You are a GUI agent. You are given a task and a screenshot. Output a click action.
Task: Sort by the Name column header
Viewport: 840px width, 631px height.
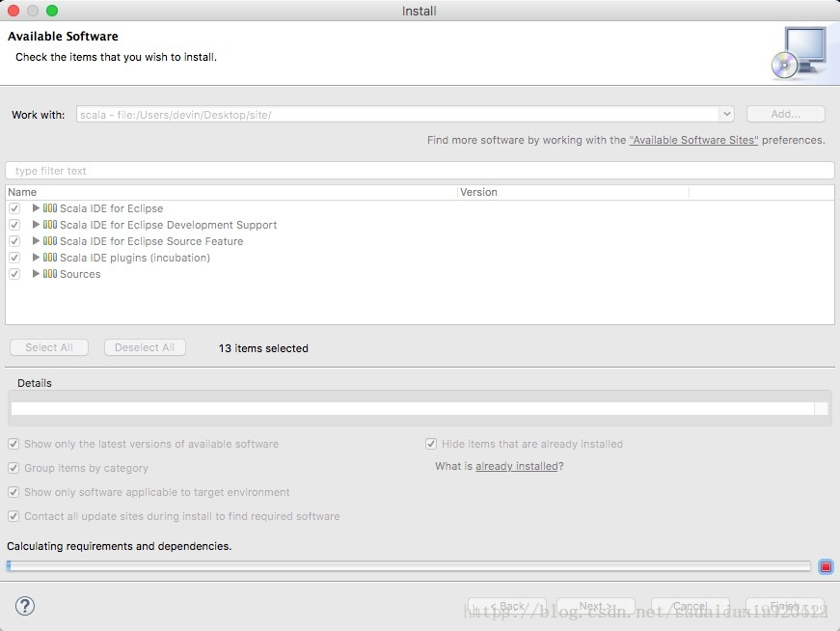pos(231,192)
